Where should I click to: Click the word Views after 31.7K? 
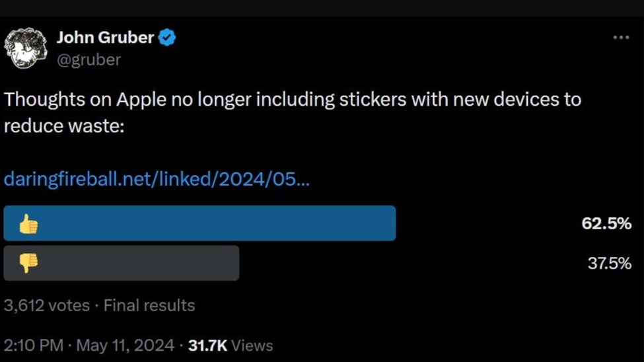[252, 345]
